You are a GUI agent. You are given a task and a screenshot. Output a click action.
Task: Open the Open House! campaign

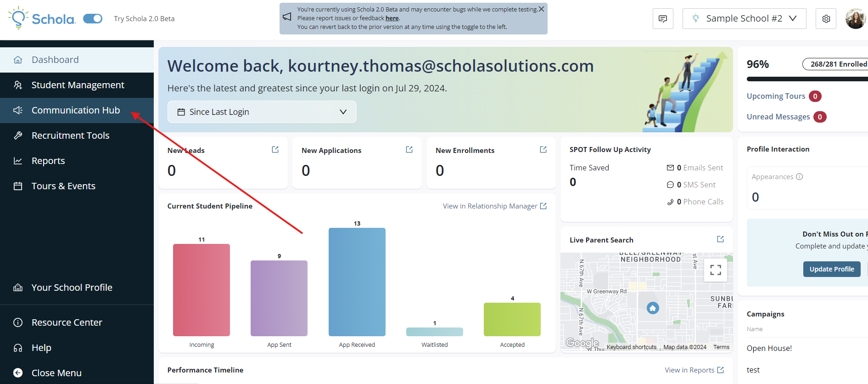[x=769, y=348]
